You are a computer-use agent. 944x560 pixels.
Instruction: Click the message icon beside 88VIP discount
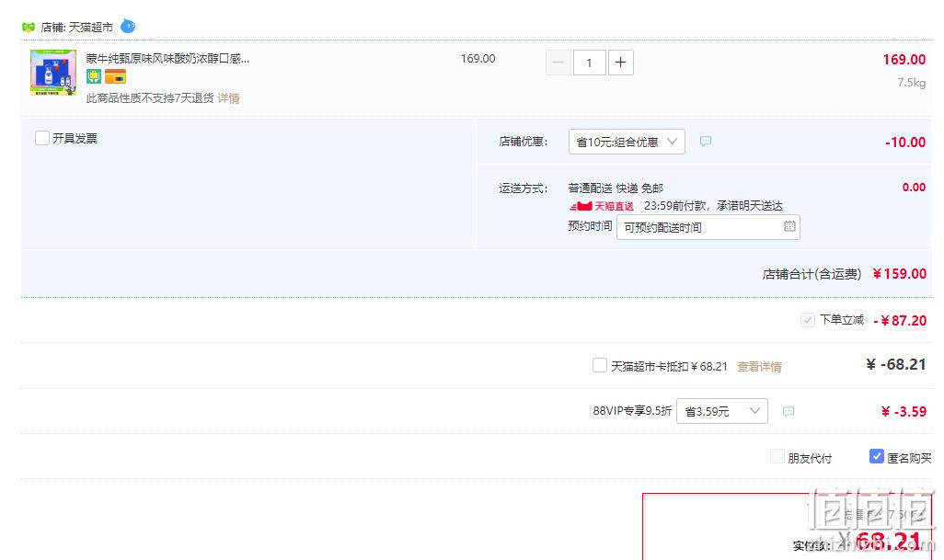pos(789,411)
